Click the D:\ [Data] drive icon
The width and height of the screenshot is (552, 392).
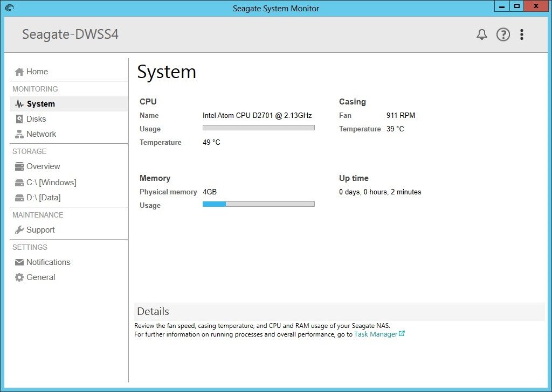[19, 198]
